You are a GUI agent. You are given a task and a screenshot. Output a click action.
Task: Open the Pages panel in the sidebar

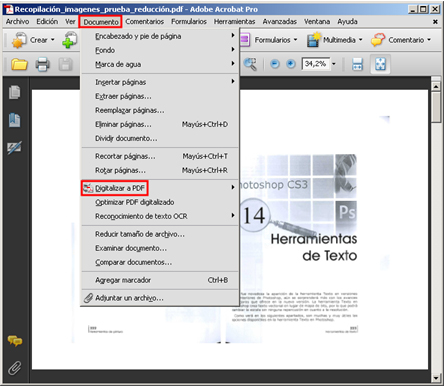tap(14, 93)
